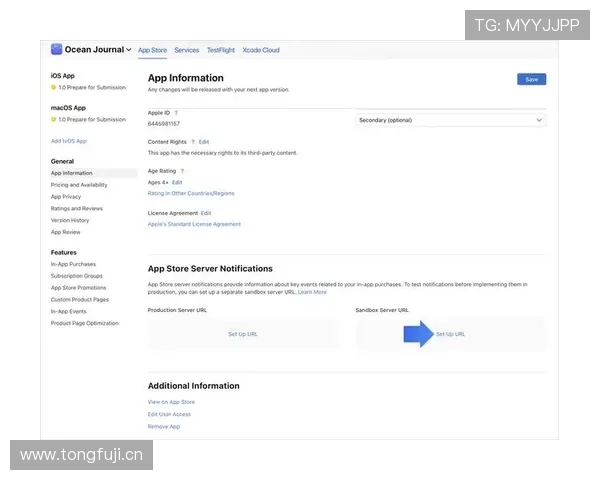Open In-App Purchases in Features section

[73, 264]
